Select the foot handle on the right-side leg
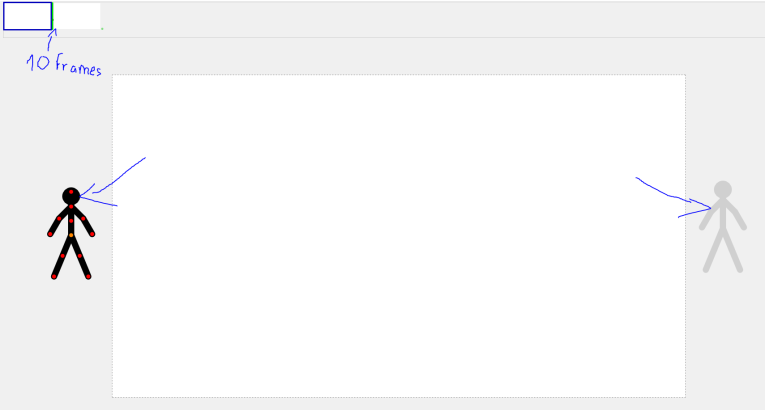 (88, 277)
